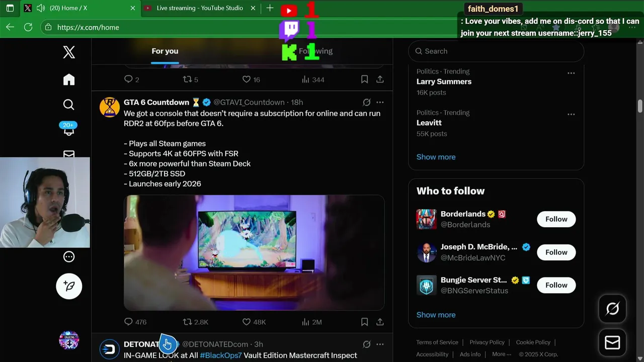Close the Home / X browser tab

pyautogui.click(x=133, y=8)
